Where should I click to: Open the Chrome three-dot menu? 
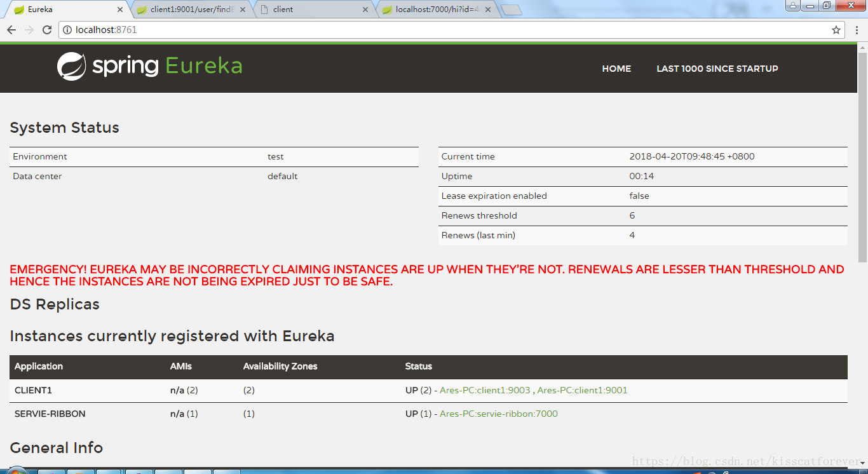tap(857, 30)
